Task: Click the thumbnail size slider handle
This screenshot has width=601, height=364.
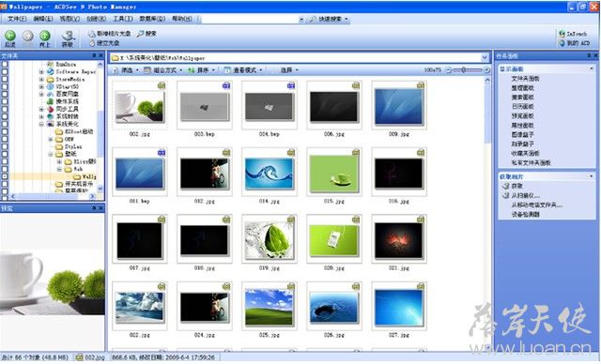Action: [464, 70]
